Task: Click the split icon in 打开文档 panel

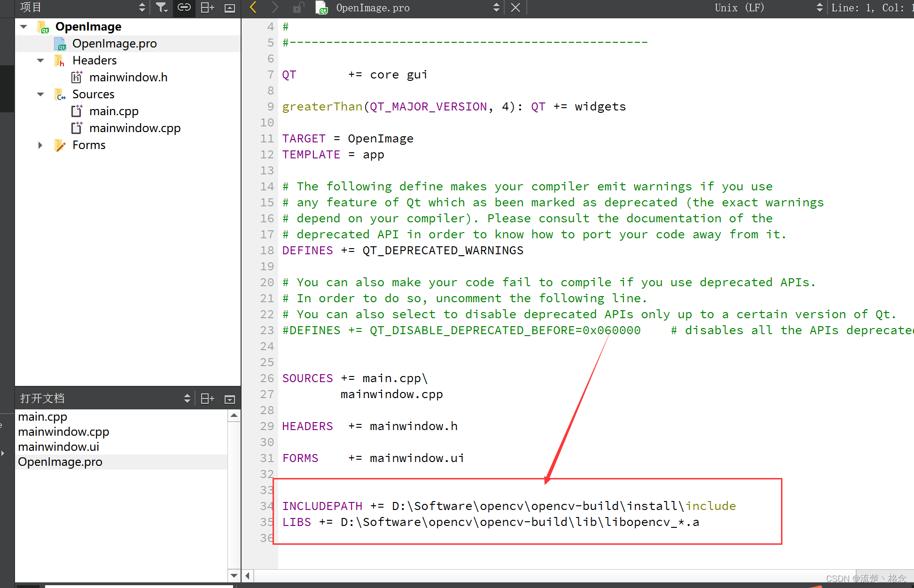Action: pos(207,399)
